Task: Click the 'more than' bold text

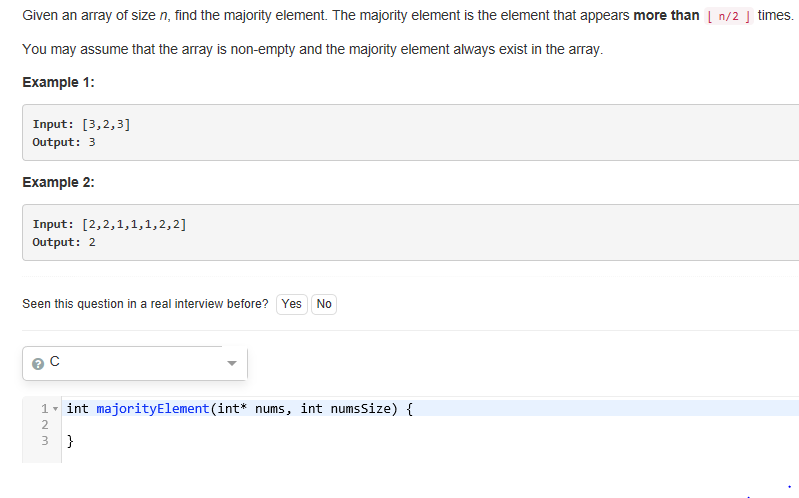Action: [x=666, y=16]
